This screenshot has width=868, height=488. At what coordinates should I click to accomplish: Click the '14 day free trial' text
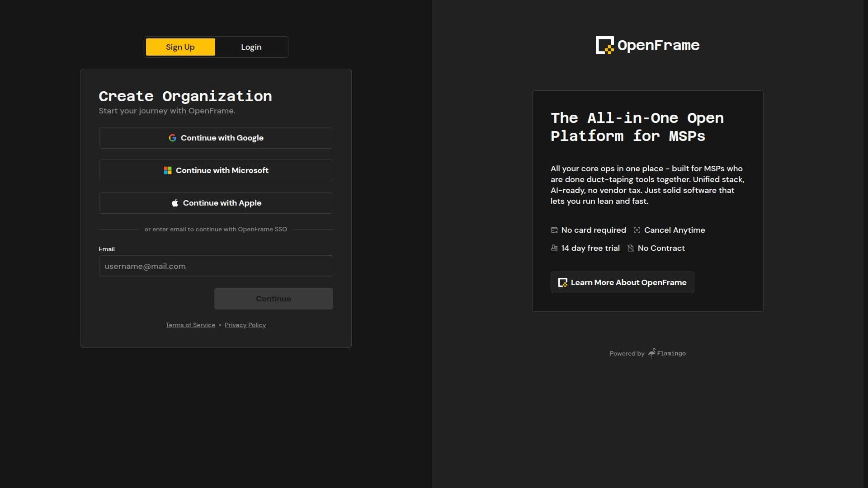click(590, 248)
